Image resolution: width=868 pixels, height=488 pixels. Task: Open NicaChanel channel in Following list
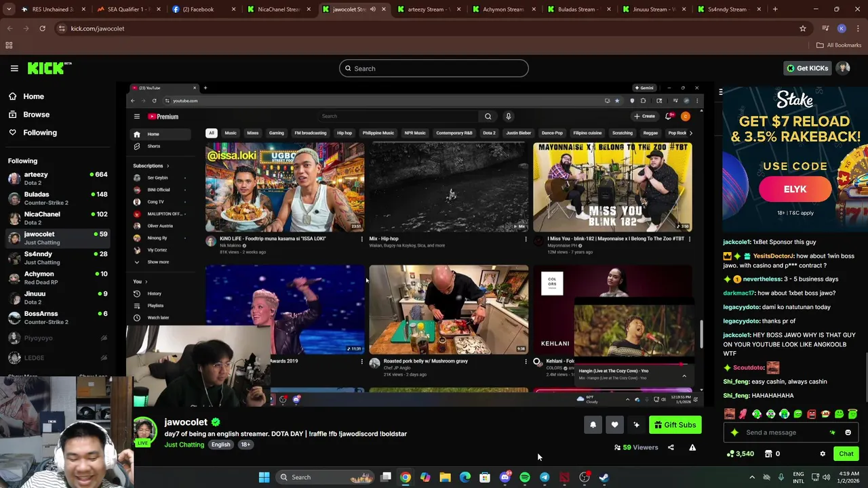58,218
